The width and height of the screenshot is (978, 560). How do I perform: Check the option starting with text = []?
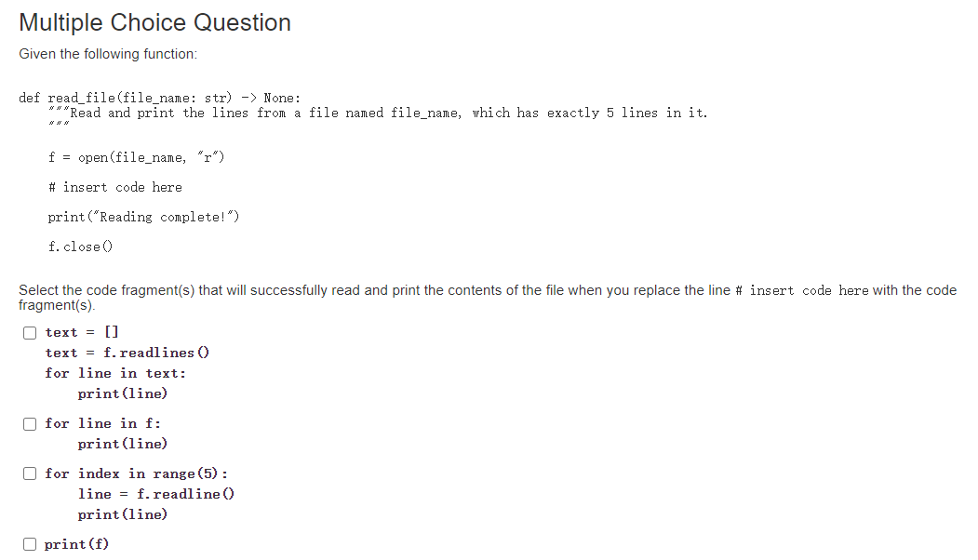(29, 332)
